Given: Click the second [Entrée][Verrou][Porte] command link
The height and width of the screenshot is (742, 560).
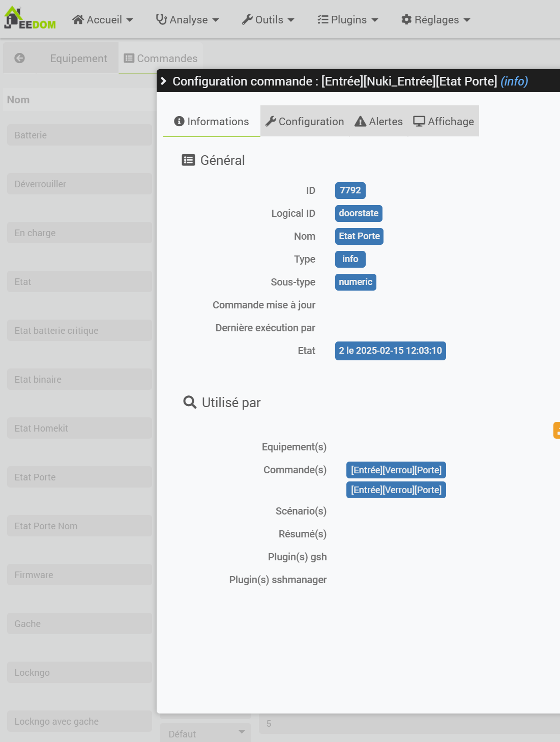Looking at the screenshot, I should [396, 490].
